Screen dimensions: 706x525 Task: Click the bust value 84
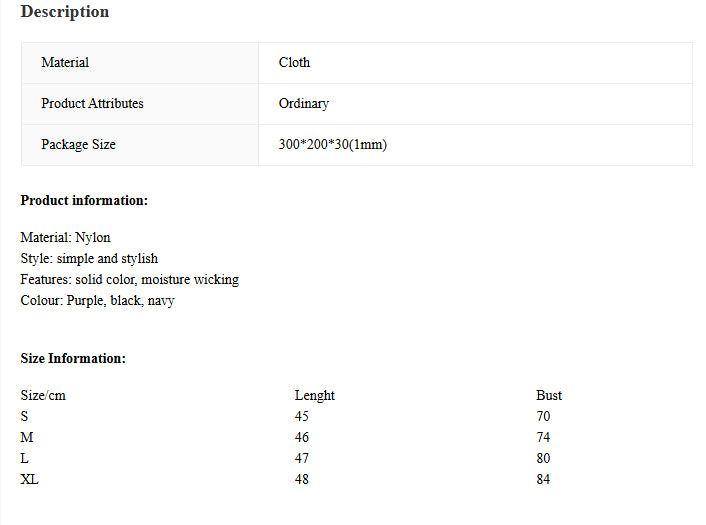[543, 479]
